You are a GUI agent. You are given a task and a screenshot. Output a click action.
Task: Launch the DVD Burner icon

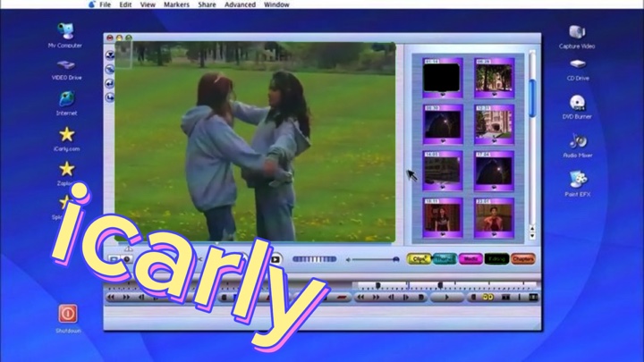coord(577,103)
